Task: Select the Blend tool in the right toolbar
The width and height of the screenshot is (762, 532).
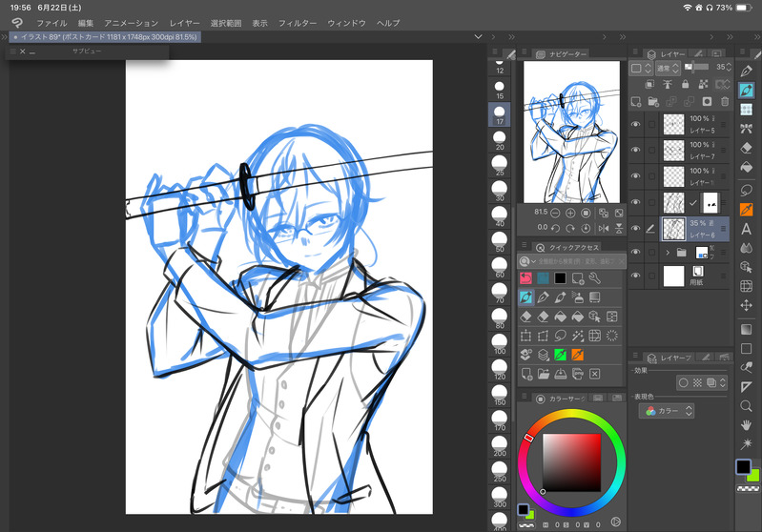Action: point(747,248)
